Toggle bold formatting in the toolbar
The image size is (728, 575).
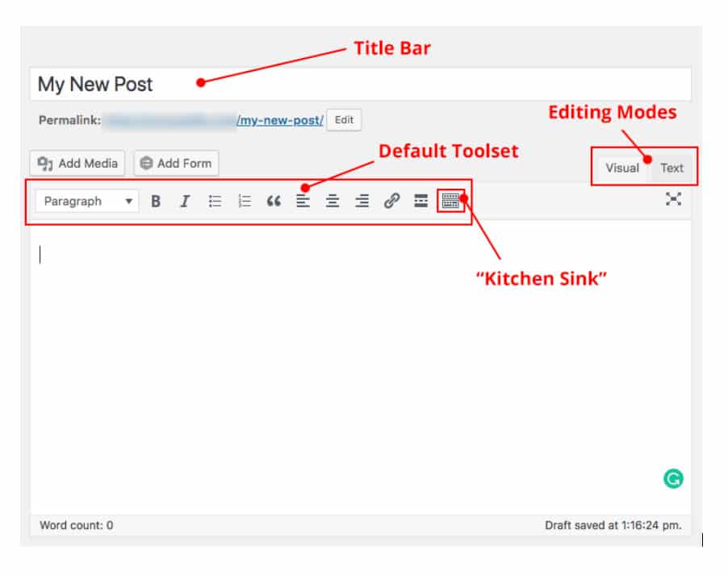[156, 202]
